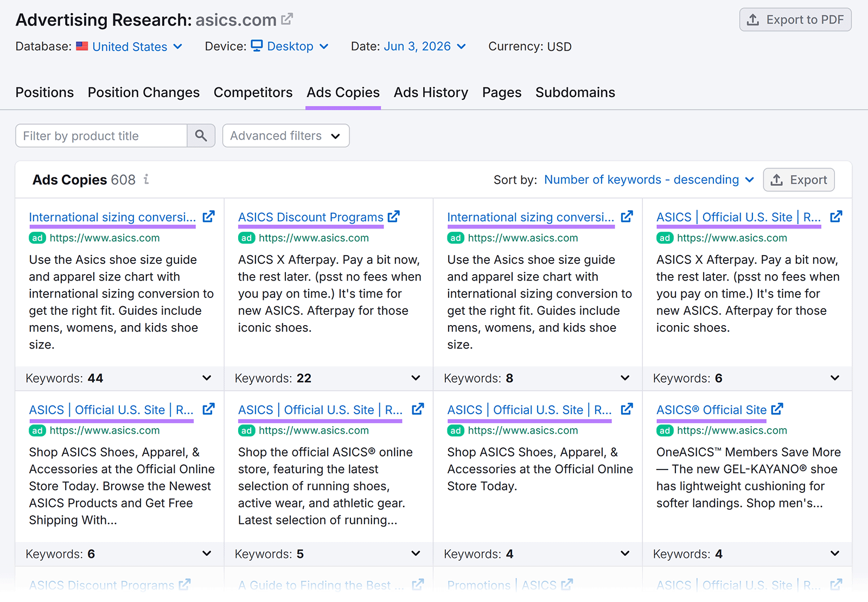Open asics.com external link icon in page title
Image resolution: width=868 pixels, height=602 pixels.
(287, 20)
